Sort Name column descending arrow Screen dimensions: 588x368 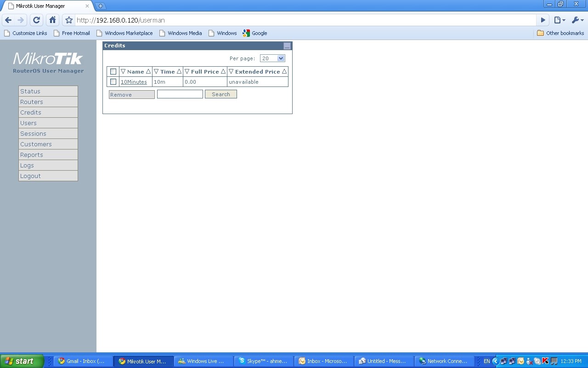pos(123,72)
